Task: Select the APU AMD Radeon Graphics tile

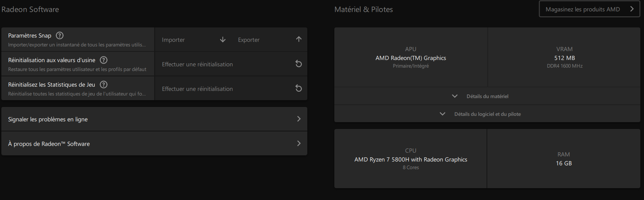Action: click(x=410, y=57)
